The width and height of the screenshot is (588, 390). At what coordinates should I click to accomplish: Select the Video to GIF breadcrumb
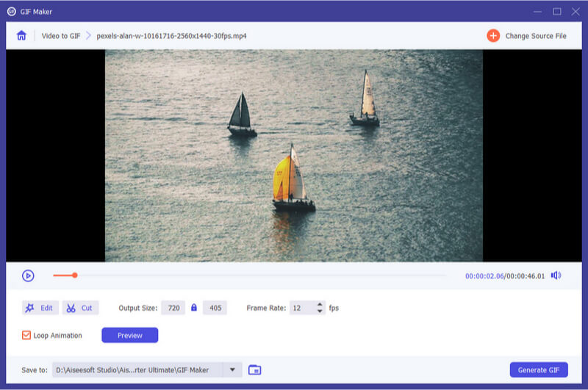tap(61, 36)
